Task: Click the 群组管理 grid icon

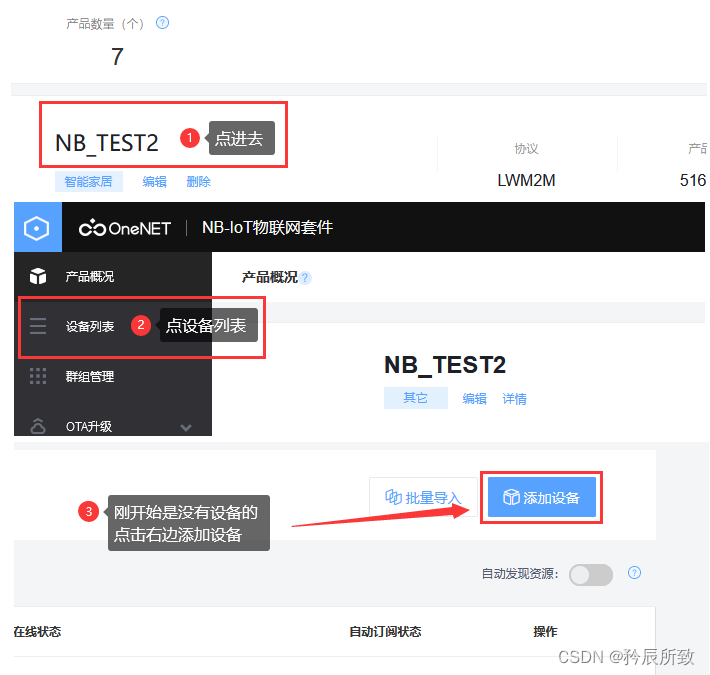Action: [38, 376]
